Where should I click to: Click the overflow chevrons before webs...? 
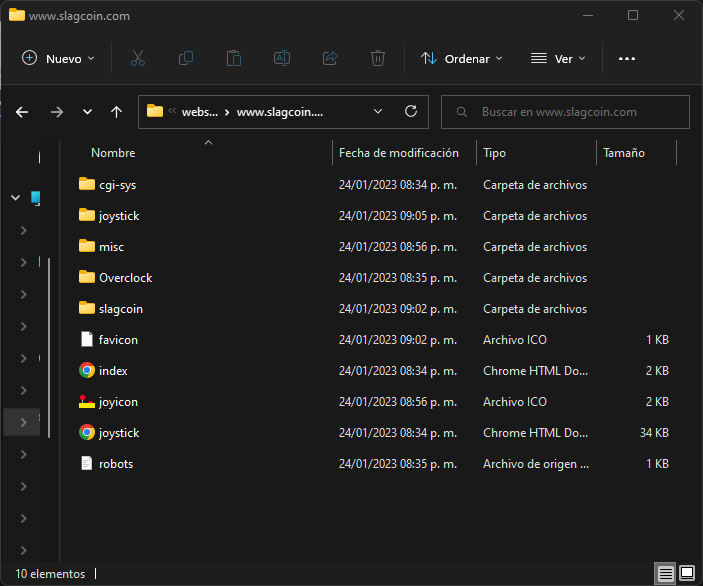tap(172, 111)
